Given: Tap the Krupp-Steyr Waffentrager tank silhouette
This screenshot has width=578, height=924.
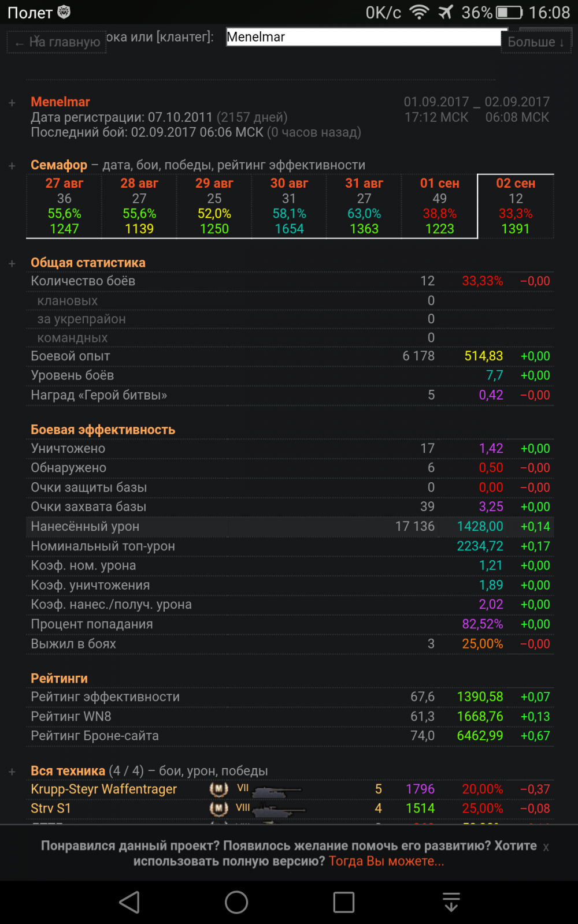Looking at the screenshot, I should tap(277, 791).
